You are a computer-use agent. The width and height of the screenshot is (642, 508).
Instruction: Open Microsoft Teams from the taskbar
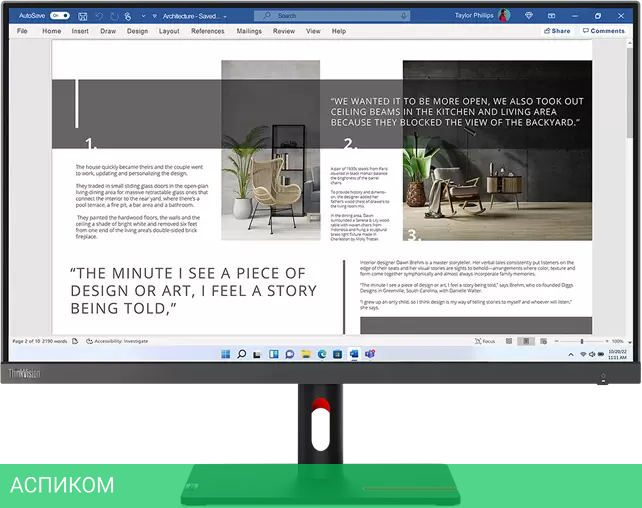369,354
